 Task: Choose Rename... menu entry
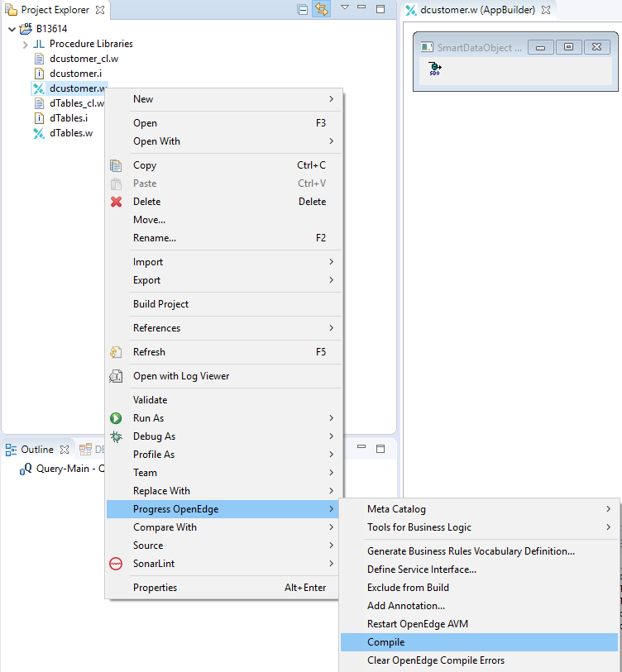(x=224, y=237)
